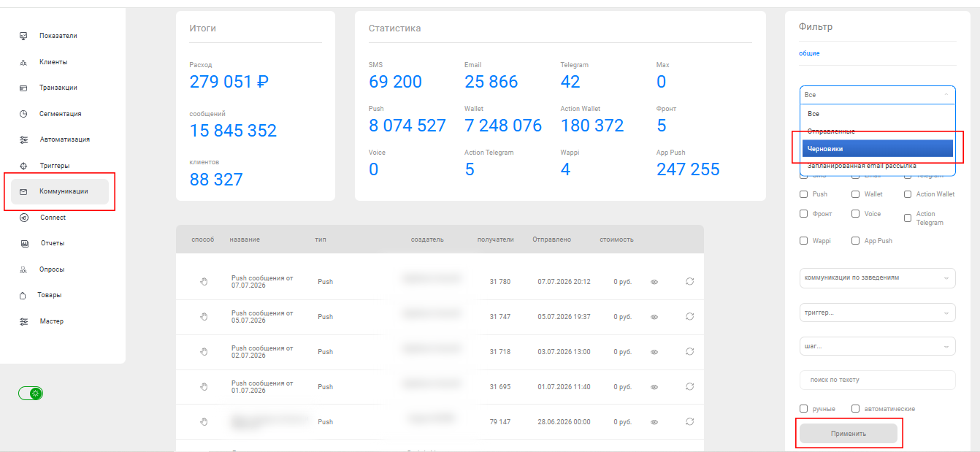Click the Клиенты people icon

tap(23, 62)
